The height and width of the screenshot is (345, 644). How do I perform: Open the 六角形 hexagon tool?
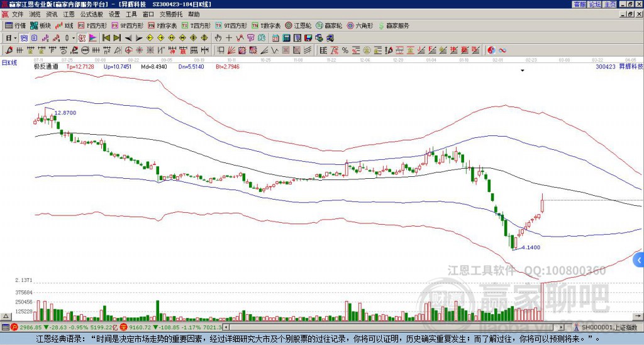point(360,25)
